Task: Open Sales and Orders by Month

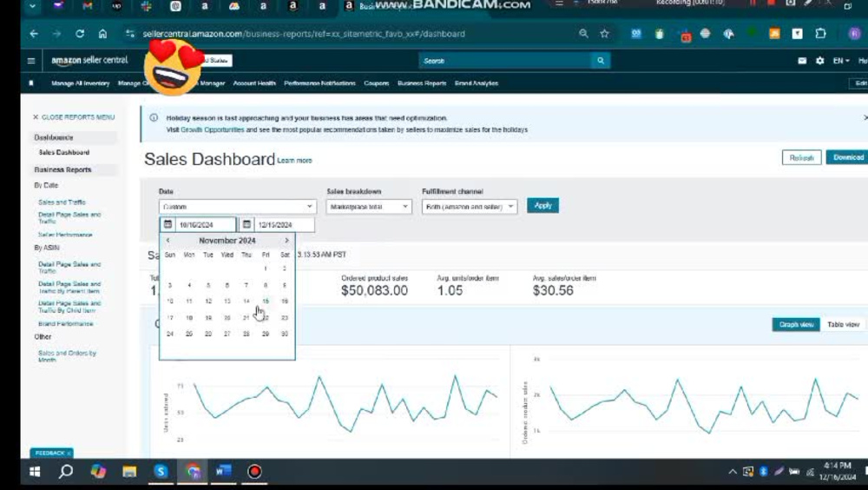Action: point(67,356)
